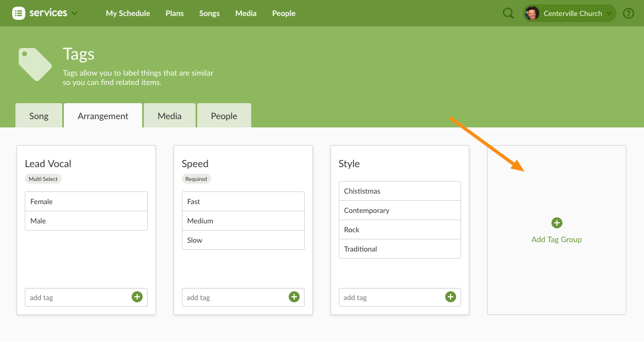Open help via the question mark icon
644x342 pixels.
coord(628,13)
